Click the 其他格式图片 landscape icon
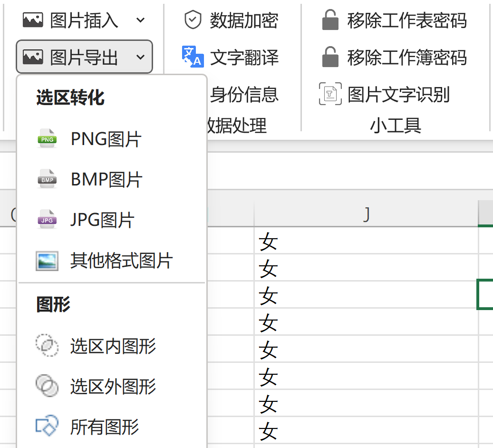This screenshot has height=448, width=493. pos(47,261)
